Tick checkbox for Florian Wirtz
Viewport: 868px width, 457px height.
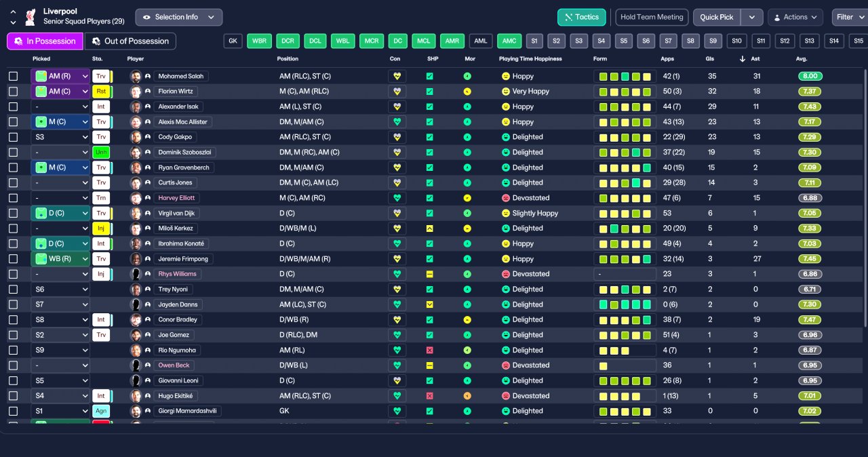coord(13,92)
